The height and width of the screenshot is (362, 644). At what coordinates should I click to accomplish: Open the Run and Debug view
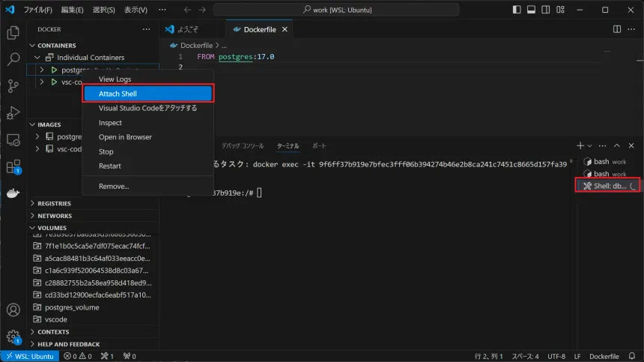[13, 113]
